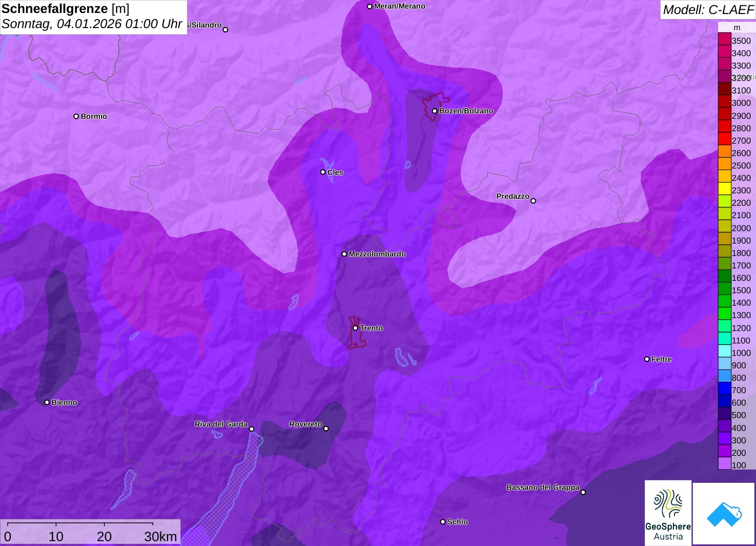Image resolution: width=756 pixels, height=546 pixels.
Task: Click the 2200 legend value
Action: pyautogui.click(x=741, y=203)
